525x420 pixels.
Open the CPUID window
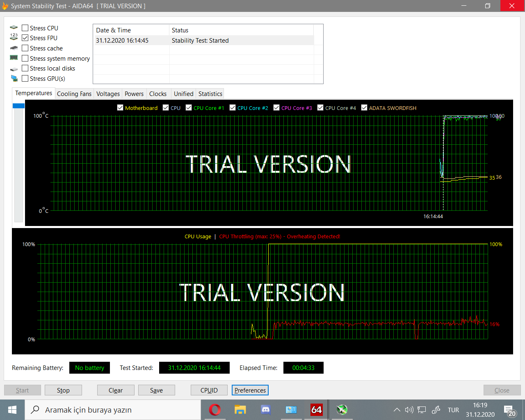[209, 390]
